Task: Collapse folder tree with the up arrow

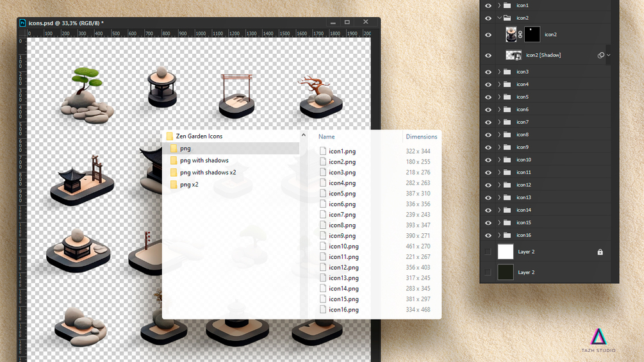Action: coord(304,135)
